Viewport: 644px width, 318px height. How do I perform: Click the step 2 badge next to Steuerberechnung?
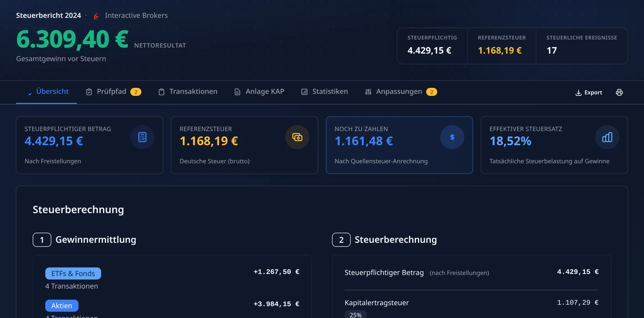click(341, 240)
